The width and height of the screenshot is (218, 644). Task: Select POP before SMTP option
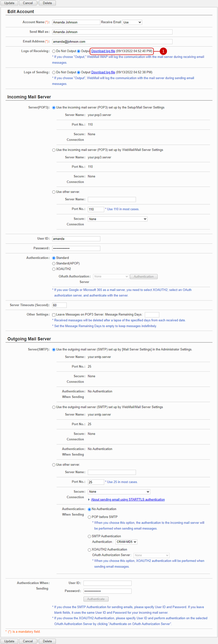(x=89, y=517)
